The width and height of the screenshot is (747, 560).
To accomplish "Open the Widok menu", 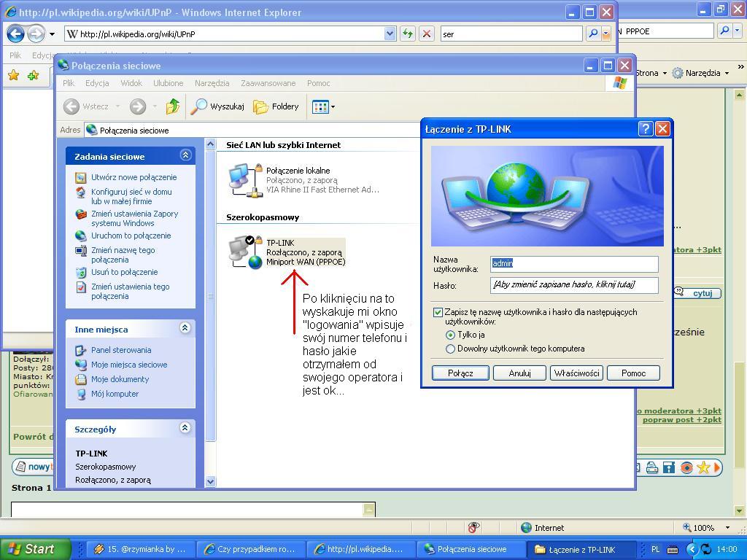I will point(131,83).
